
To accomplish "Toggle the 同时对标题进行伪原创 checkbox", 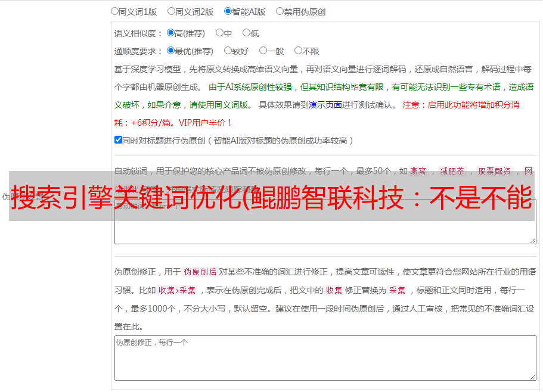I will click(118, 141).
